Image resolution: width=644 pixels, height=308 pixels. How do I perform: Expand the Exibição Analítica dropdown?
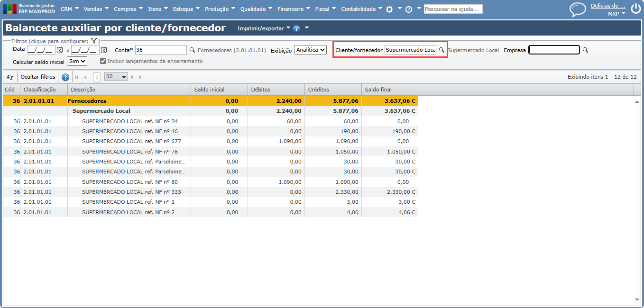[x=310, y=50]
